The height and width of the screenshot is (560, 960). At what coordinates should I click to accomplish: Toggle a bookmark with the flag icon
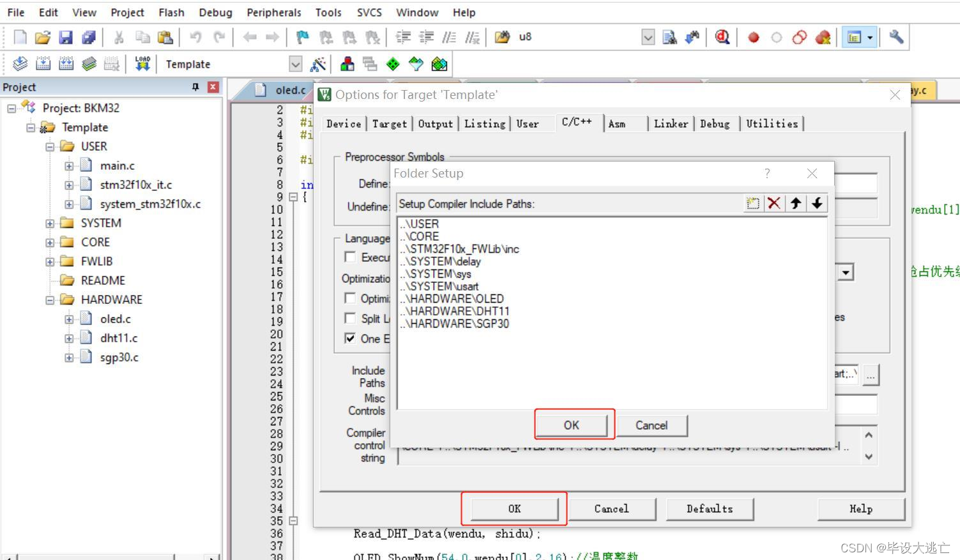[303, 37]
